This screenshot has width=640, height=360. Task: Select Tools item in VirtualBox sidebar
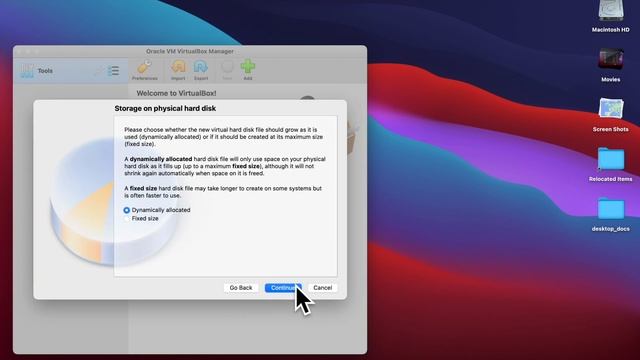click(x=71, y=71)
